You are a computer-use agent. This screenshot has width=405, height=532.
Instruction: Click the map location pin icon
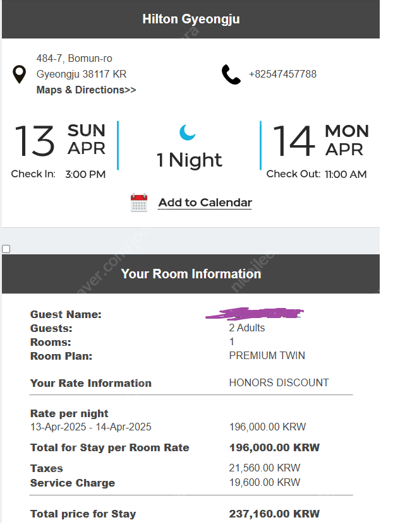(20, 74)
